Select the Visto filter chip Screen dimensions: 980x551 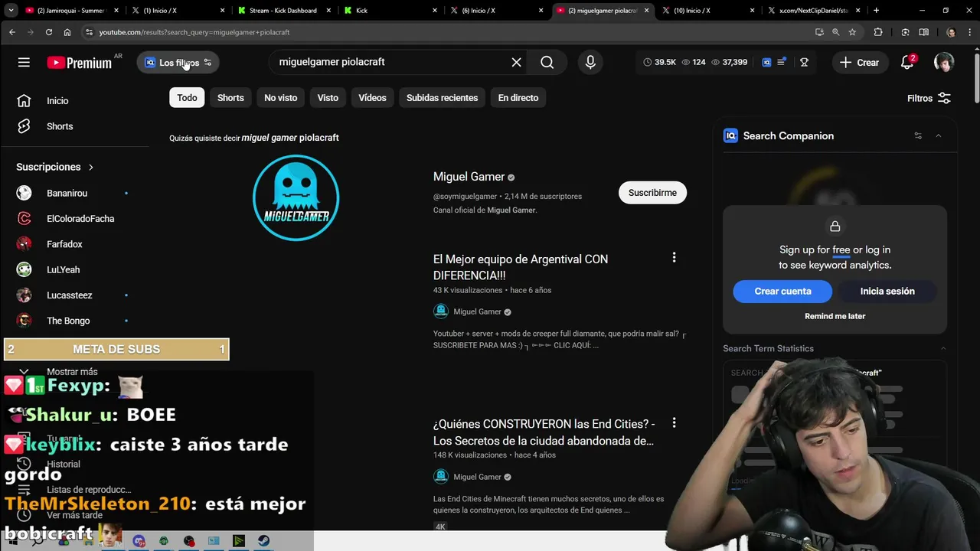(328, 98)
